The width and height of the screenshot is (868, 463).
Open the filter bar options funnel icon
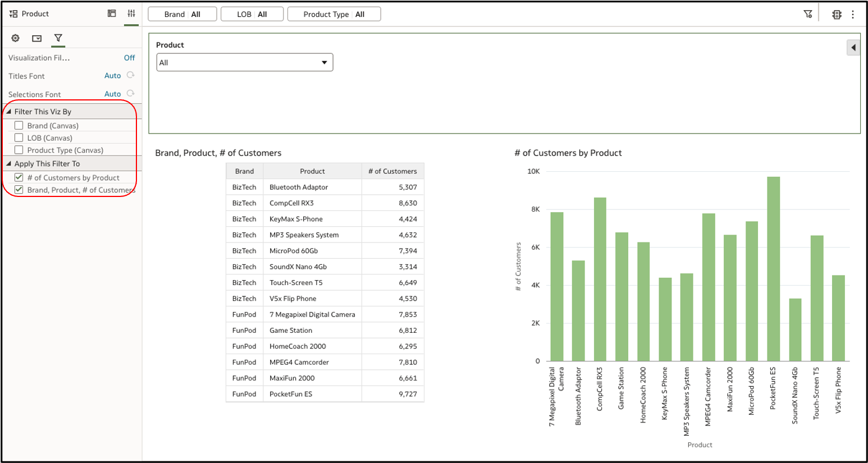pyautogui.click(x=808, y=13)
